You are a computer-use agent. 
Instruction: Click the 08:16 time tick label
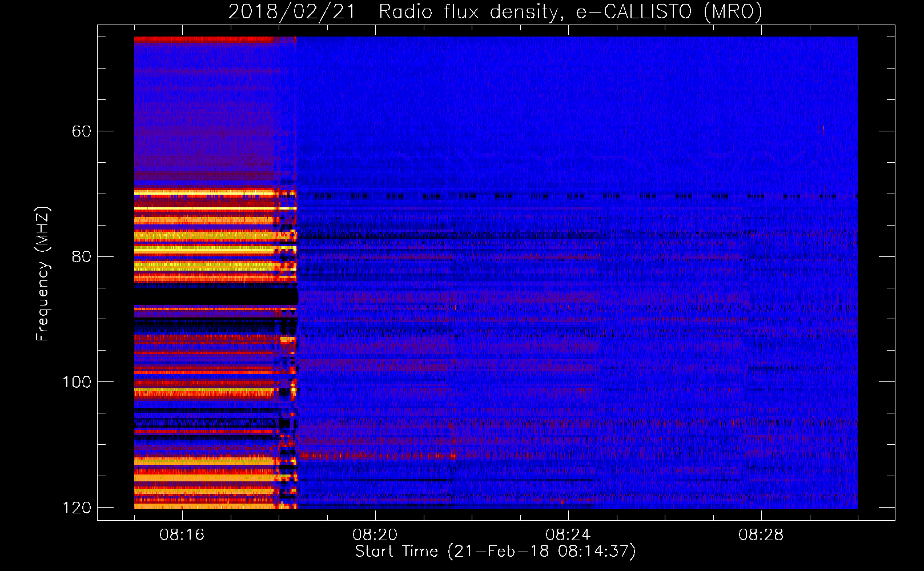(182, 535)
